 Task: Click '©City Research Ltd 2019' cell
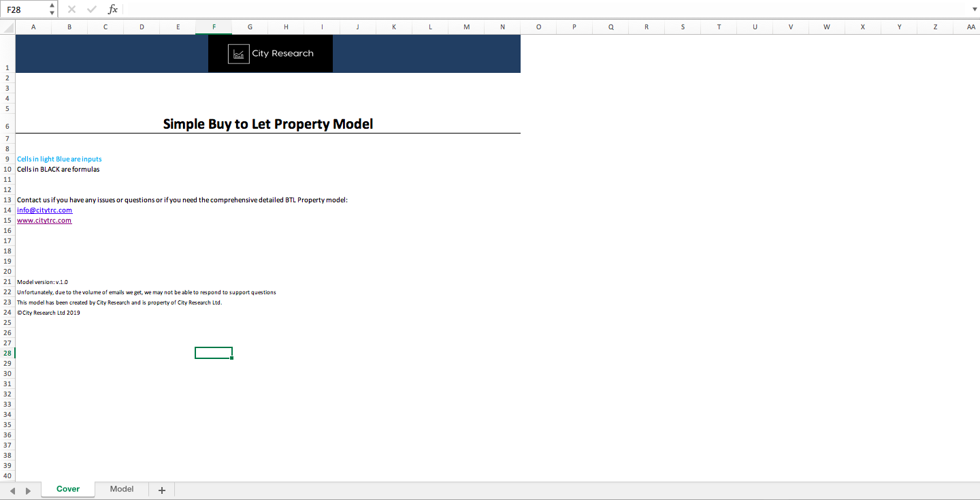48,313
